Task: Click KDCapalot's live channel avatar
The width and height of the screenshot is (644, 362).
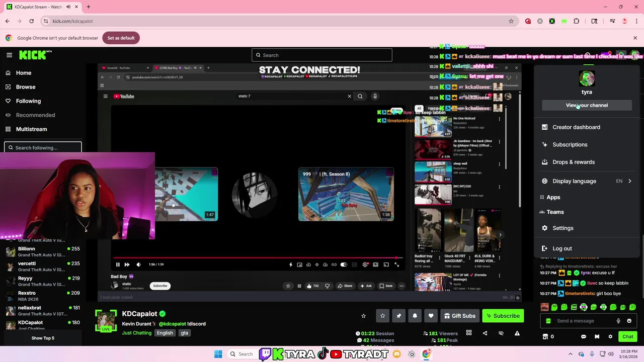Action: [106, 320]
